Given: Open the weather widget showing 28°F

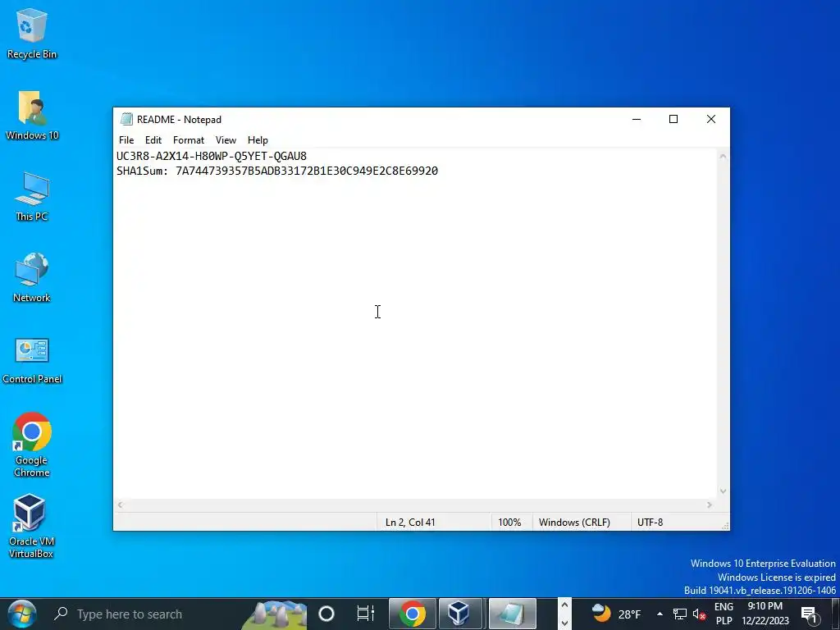Looking at the screenshot, I should click(x=616, y=614).
